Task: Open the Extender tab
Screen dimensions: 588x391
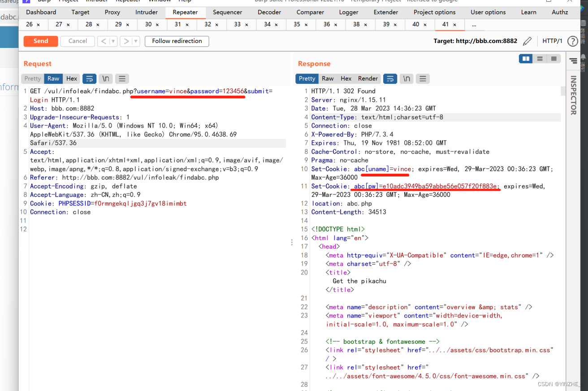Action: [x=386, y=12]
